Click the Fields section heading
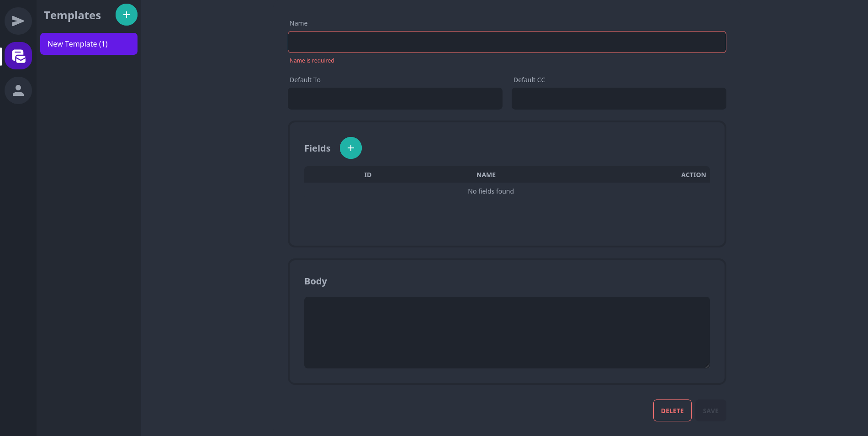The width and height of the screenshot is (868, 436). point(317,148)
